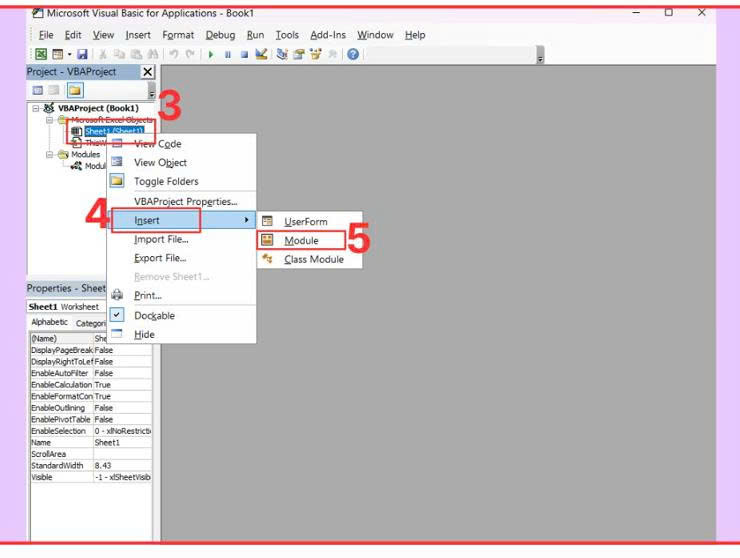
Task: Click the Project Explorer toolbar icon
Action: (x=281, y=54)
